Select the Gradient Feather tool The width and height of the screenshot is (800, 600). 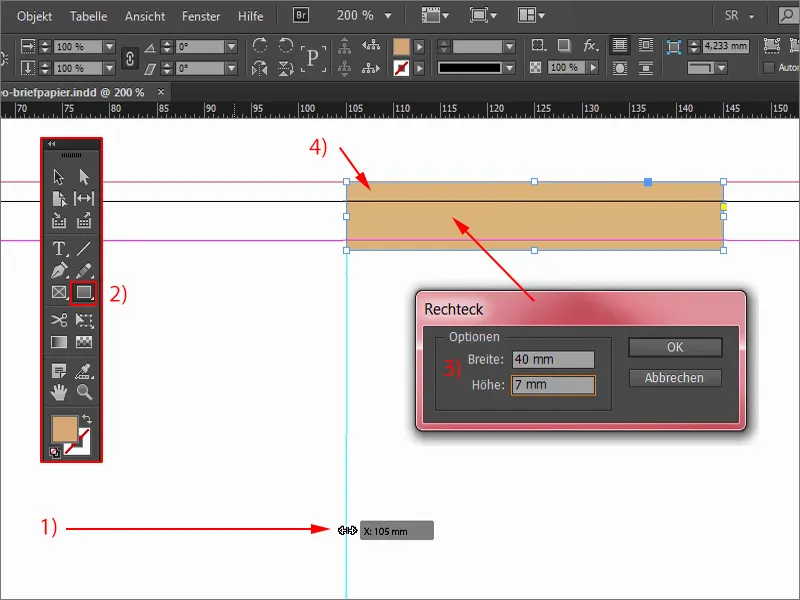(84, 342)
